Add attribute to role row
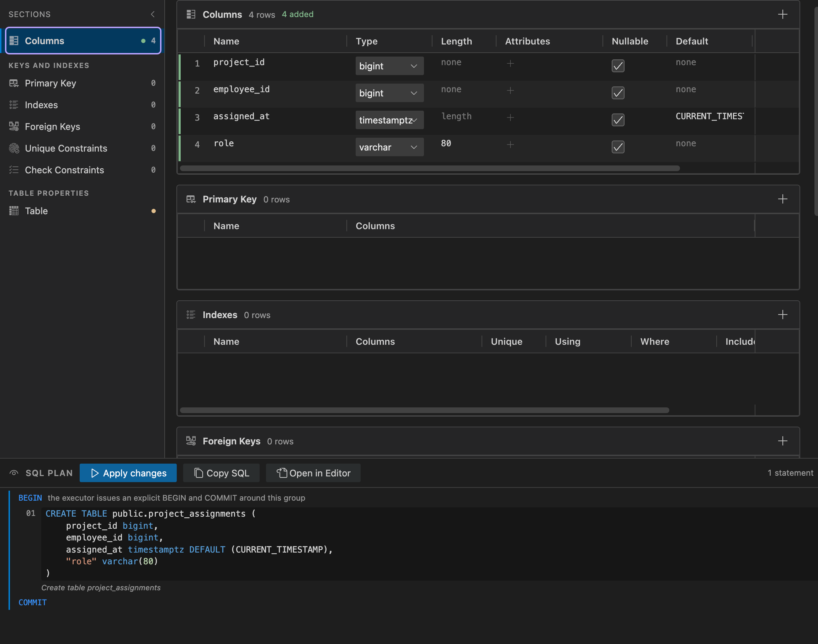818x644 pixels. coord(510,145)
